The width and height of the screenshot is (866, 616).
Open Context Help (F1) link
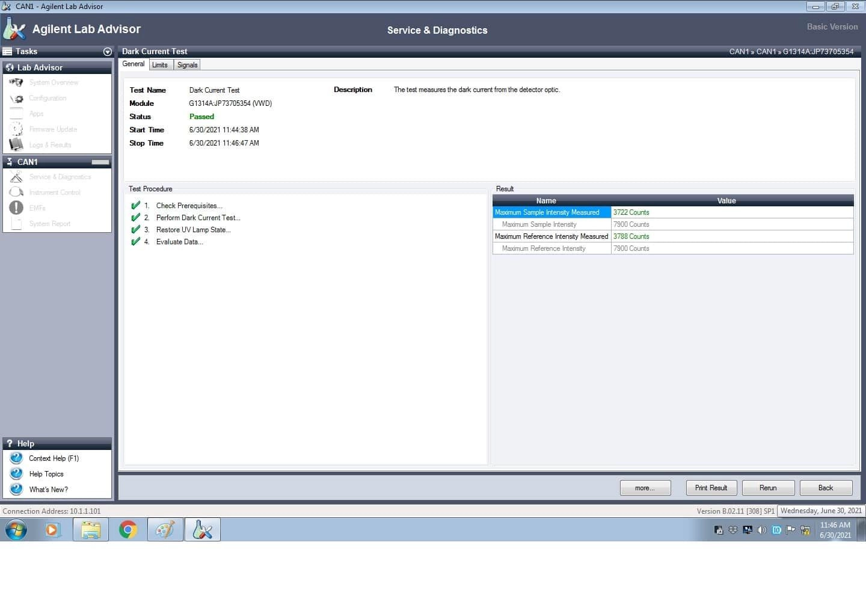pyautogui.click(x=54, y=458)
